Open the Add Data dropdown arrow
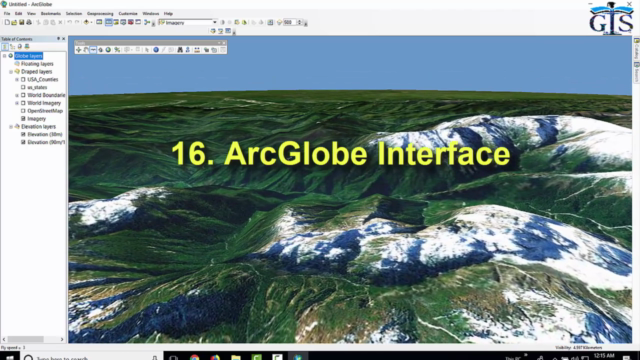Viewport: 640px width, 360px height. 91,22
